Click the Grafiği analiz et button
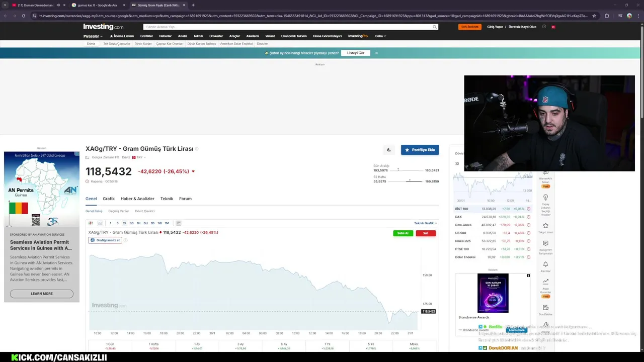The image size is (644, 362). [x=105, y=240]
